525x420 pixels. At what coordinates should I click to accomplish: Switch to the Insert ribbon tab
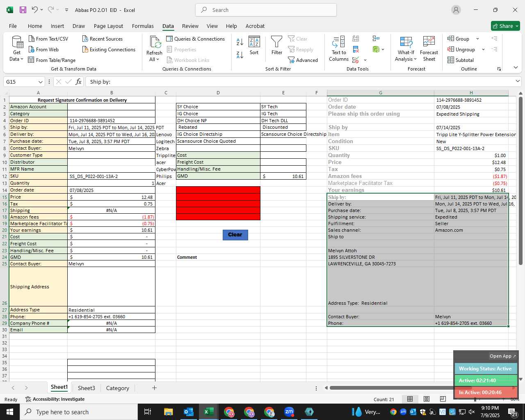tap(57, 26)
